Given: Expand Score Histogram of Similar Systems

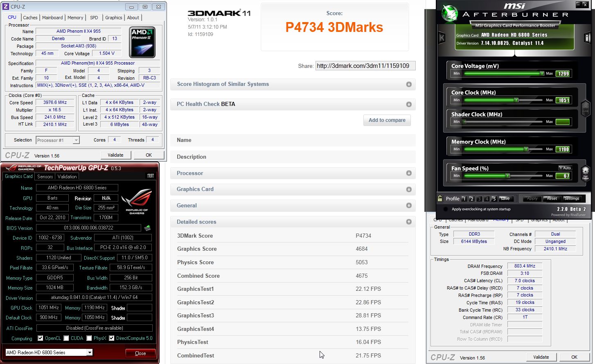Looking at the screenshot, I should pyautogui.click(x=293, y=84).
